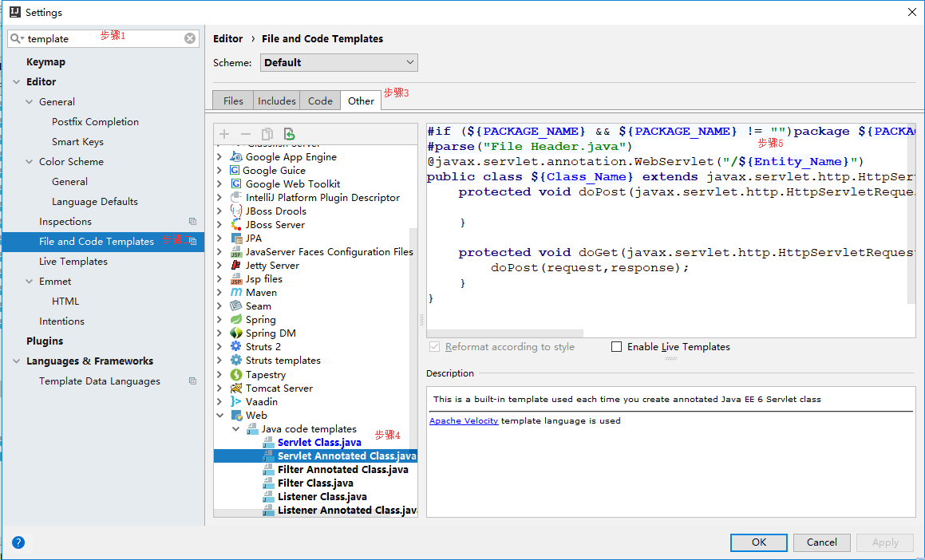
Task: Click the add template plus icon
Action: tap(224, 134)
